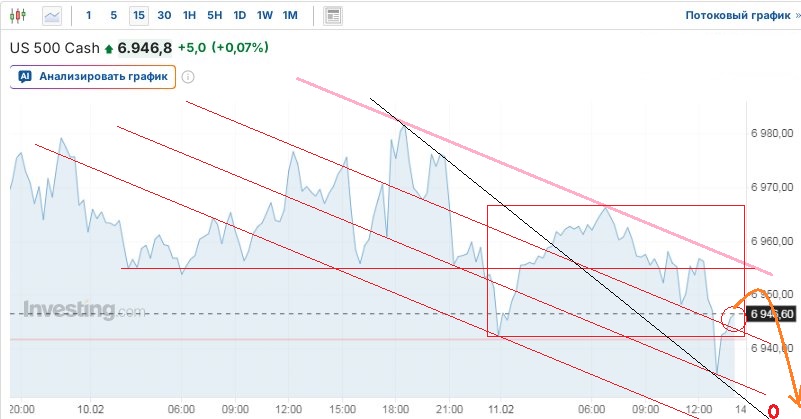Click the green up-arrow price indicator
Viewport: 801px width, 419px height.
click(109, 48)
